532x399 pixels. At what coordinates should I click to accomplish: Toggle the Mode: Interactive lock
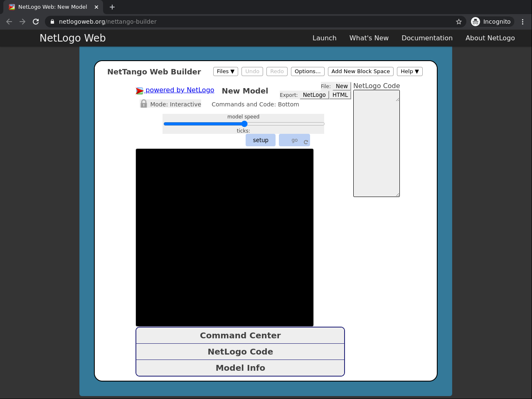171,104
